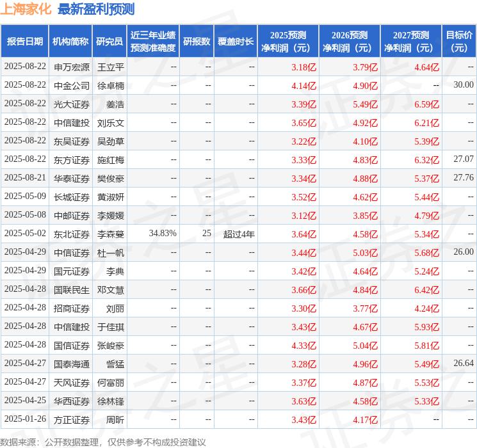
Task: Select institution 光大证券
Action: click(x=72, y=104)
